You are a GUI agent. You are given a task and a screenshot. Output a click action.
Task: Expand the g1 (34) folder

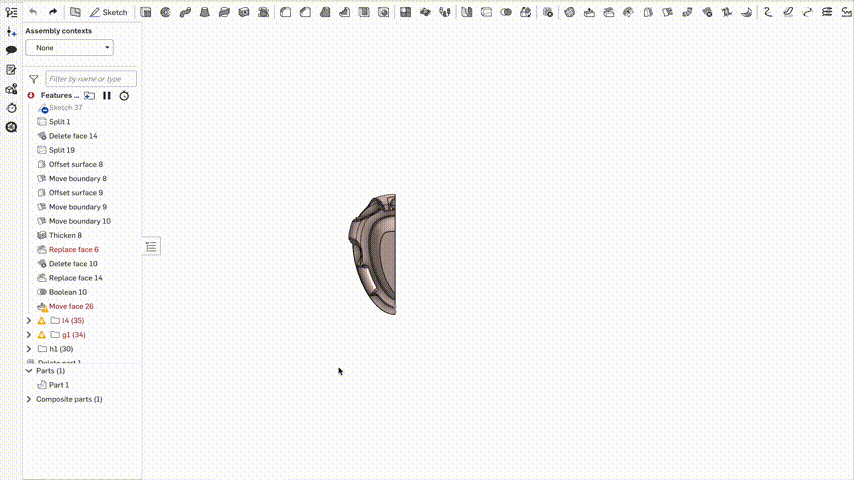point(29,335)
